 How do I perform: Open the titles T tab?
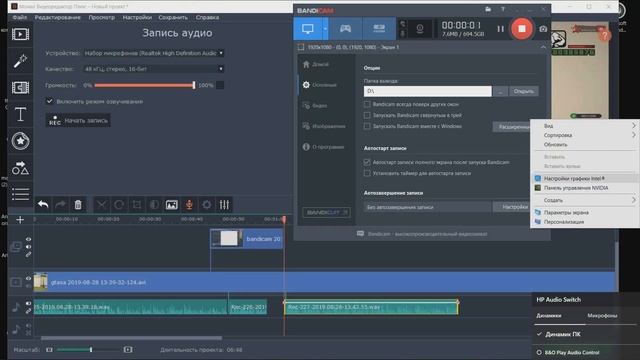(20, 115)
